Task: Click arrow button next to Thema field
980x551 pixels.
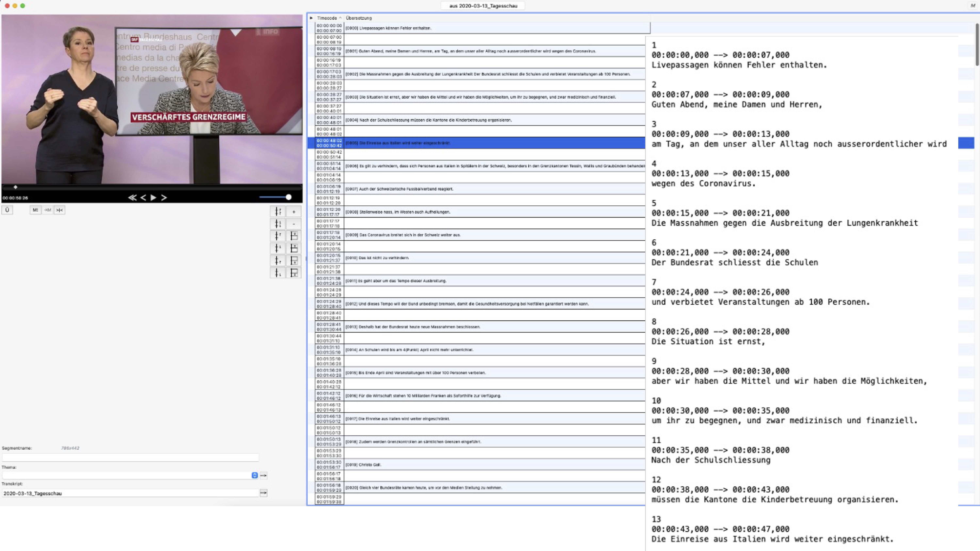Action: point(263,475)
